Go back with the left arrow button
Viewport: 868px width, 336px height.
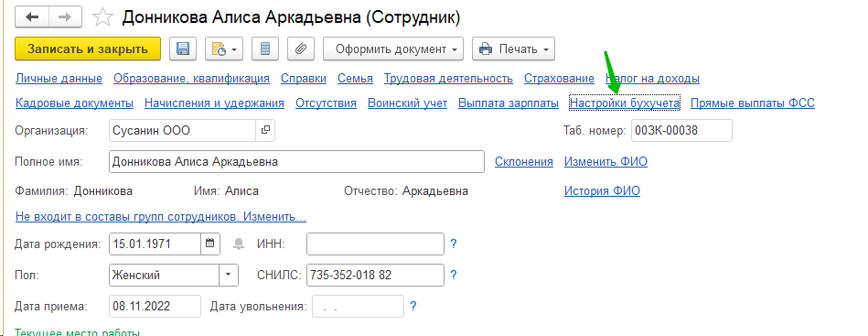(x=32, y=17)
